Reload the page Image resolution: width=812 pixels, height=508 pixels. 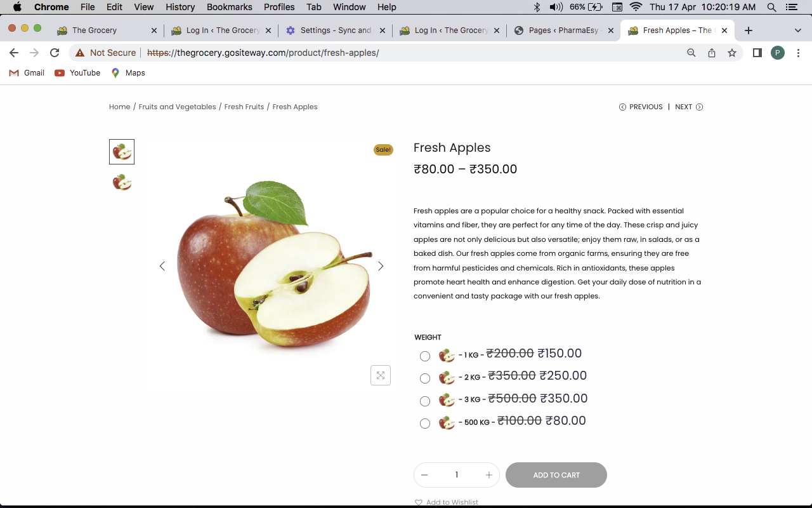pyautogui.click(x=55, y=53)
